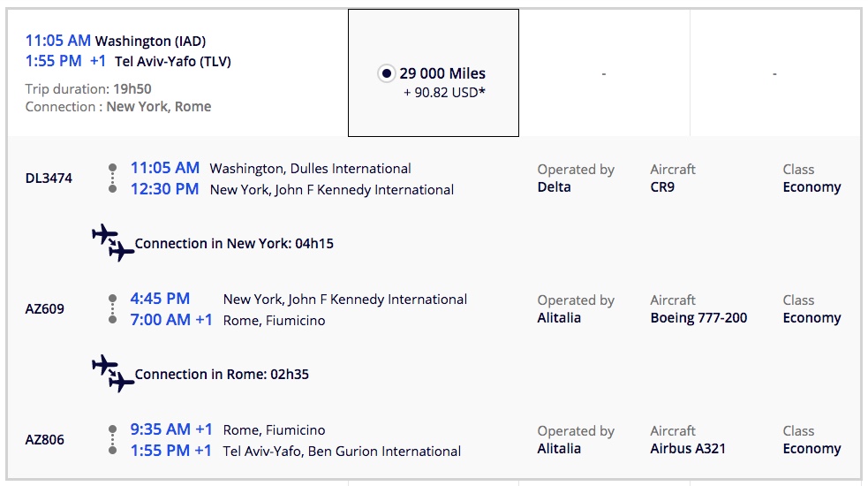Click flight number AZ806

(45, 440)
